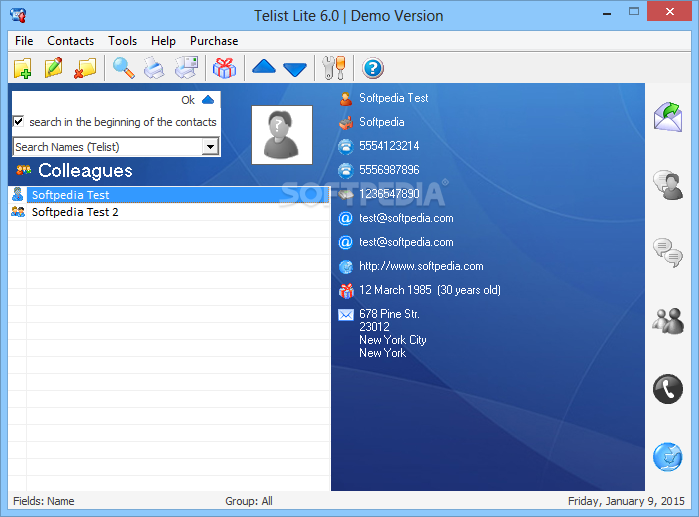The image size is (699, 517).
Task: Expand the Search Names (Telist) dropdown
Action: coord(210,146)
